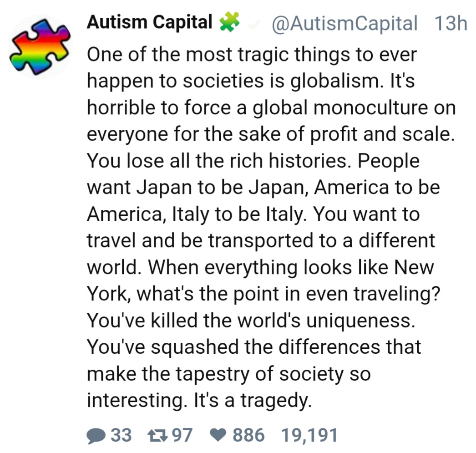Open the Autism Capital display name
476x453 pixels.
(x=150, y=23)
